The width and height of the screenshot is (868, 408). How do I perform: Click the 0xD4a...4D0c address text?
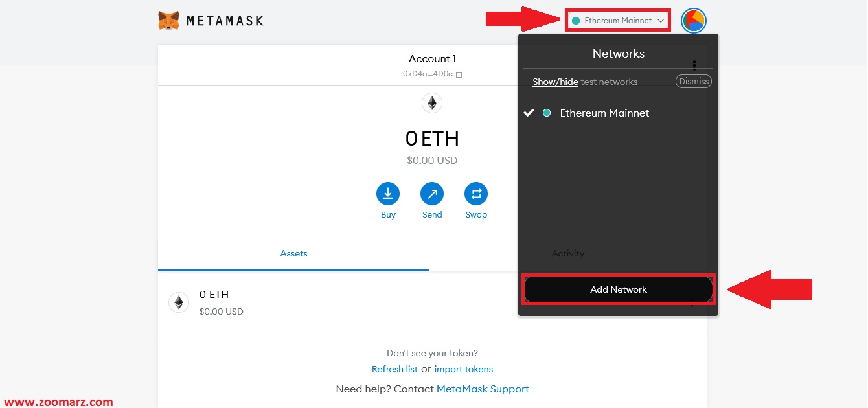428,74
